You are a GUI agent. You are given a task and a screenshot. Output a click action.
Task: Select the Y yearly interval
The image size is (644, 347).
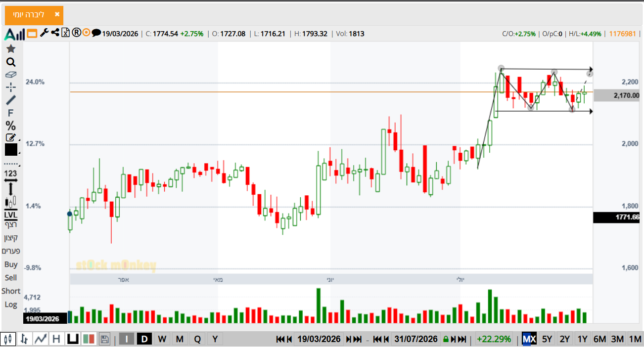tap(215, 339)
